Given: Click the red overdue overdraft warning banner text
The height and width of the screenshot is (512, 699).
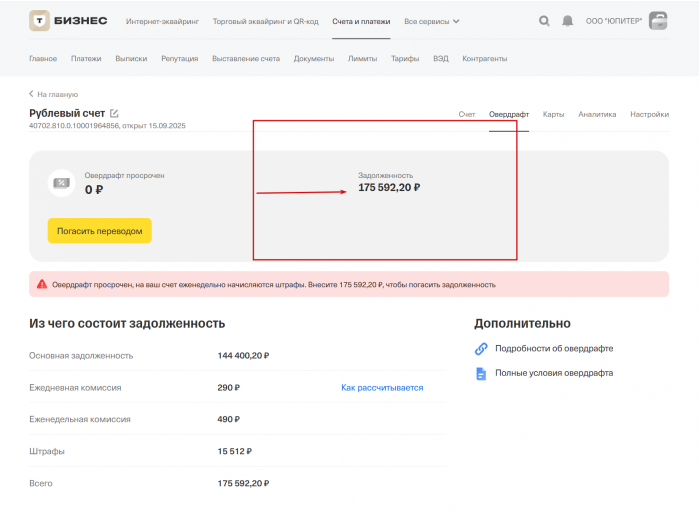Looking at the screenshot, I should tap(274, 285).
